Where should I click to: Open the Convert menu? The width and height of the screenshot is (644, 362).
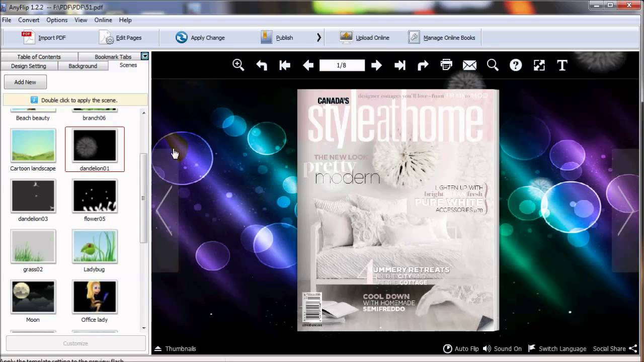click(x=29, y=20)
